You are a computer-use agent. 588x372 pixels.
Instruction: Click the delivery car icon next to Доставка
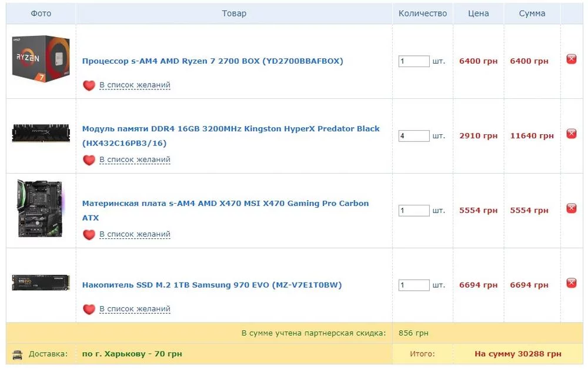(17, 354)
